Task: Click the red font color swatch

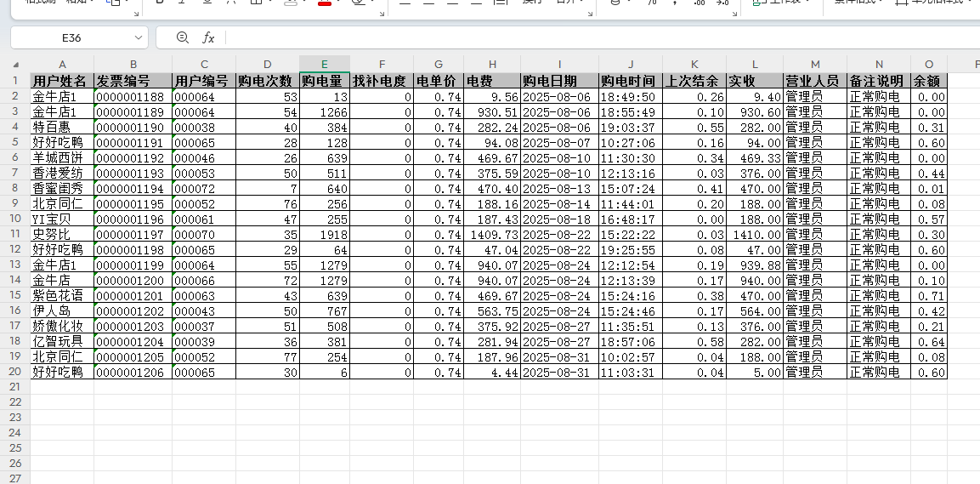Action: click(323, 3)
